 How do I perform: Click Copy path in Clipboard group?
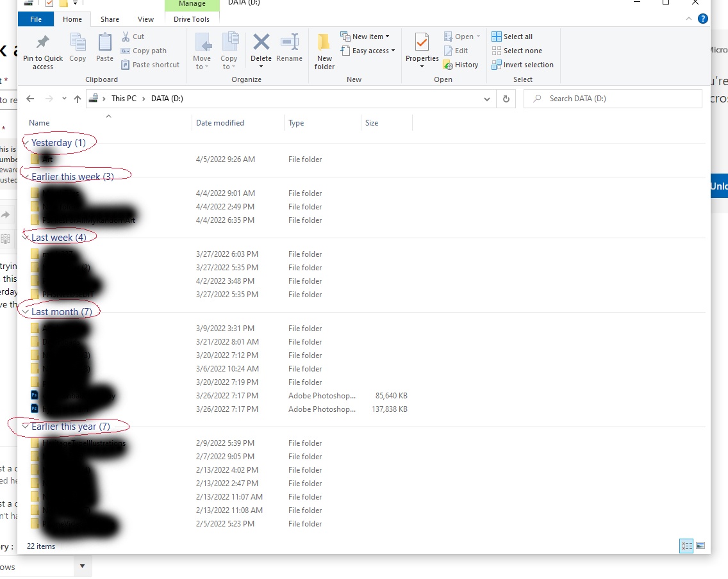(x=144, y=51)
